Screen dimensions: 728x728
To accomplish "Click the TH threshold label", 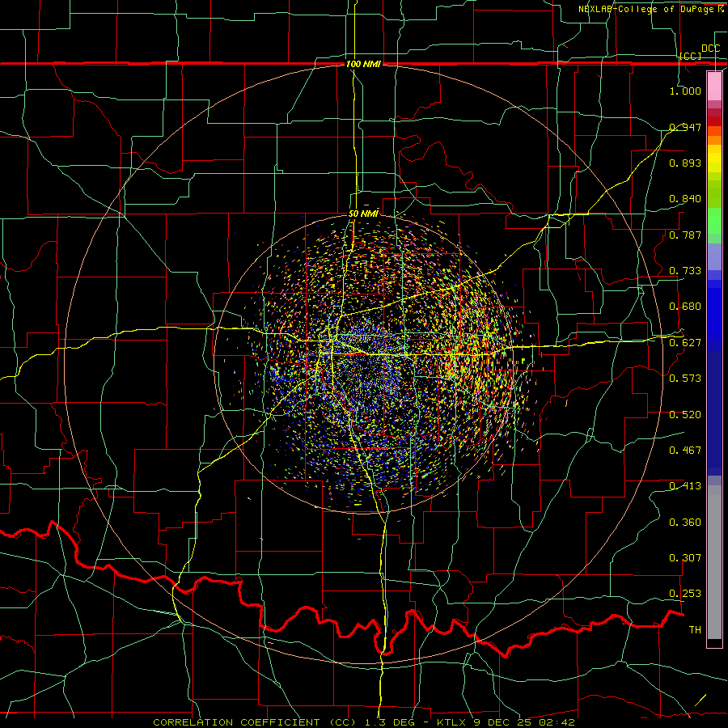I will [695, 630].
